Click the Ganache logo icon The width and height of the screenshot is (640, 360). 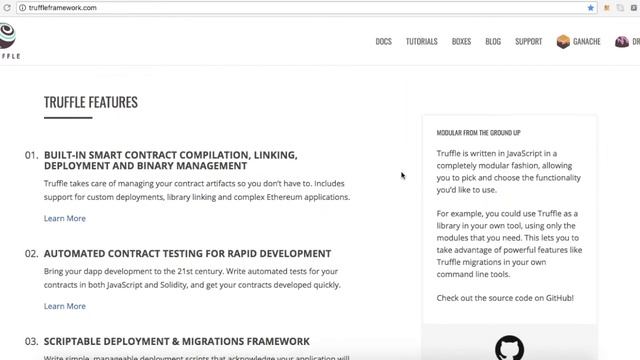coord(563,42)
